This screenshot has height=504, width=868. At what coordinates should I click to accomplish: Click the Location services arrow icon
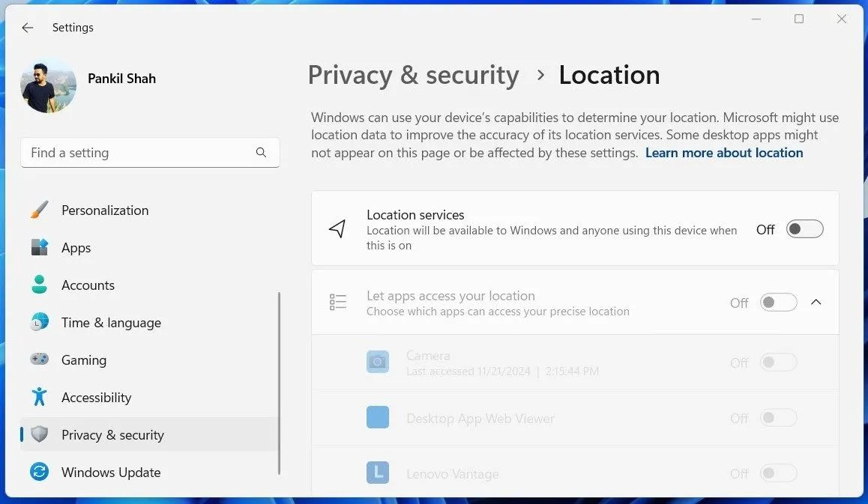coord(337,227)
